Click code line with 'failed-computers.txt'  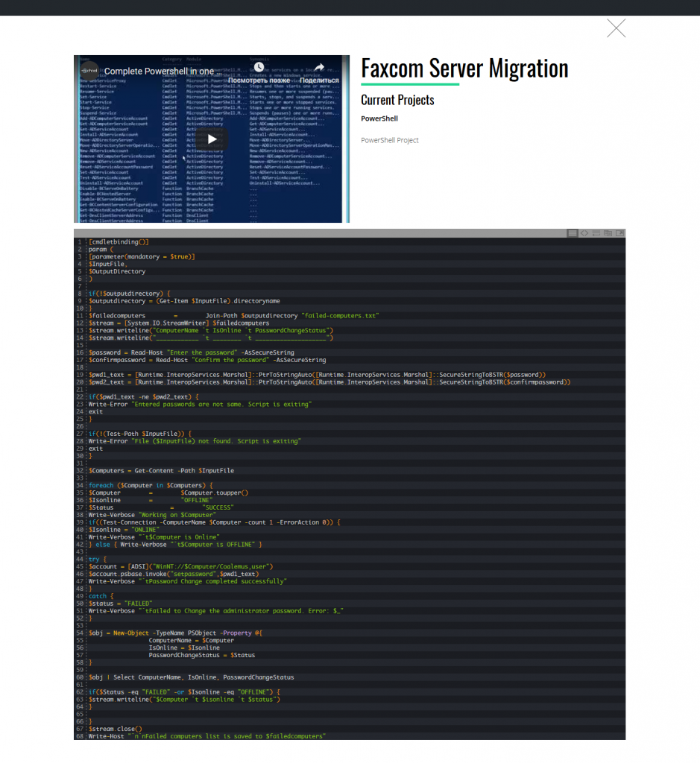coord(233,316)
